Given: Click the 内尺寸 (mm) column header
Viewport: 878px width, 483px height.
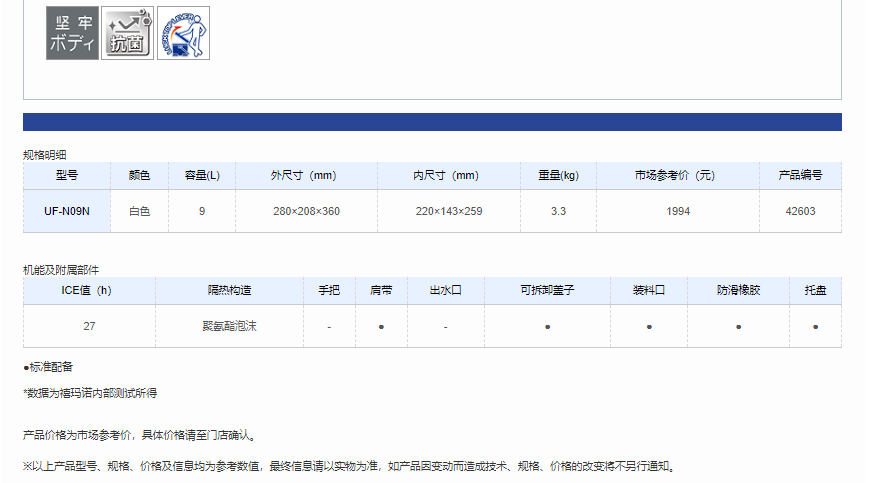Looking at the screenshot, I should point(449,175).
